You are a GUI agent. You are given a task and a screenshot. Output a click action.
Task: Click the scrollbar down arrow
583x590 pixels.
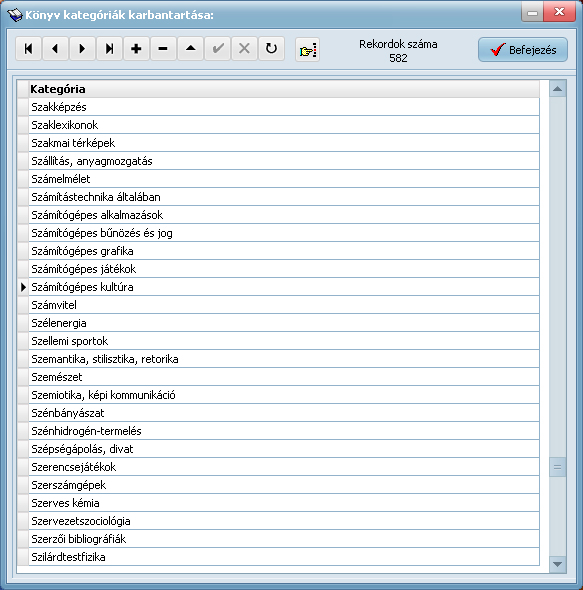click(557, 564)
